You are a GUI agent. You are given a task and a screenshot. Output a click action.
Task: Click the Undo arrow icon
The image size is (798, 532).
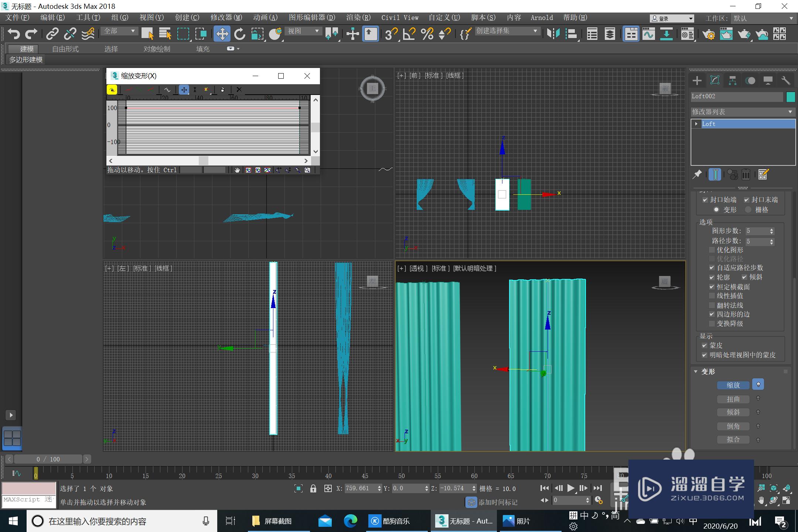click(14, 34)
